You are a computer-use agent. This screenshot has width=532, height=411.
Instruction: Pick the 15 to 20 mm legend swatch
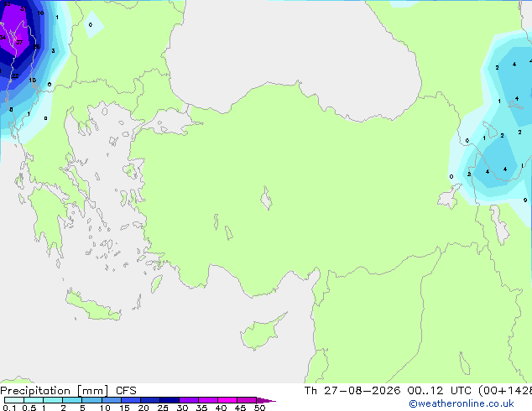pos(131,400)
